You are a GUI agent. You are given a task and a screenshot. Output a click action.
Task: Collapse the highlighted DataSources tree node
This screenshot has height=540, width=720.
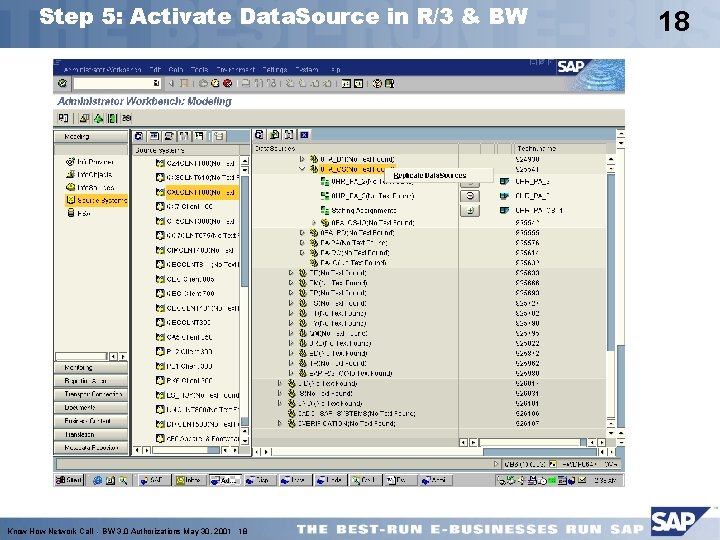click(302, 169)
